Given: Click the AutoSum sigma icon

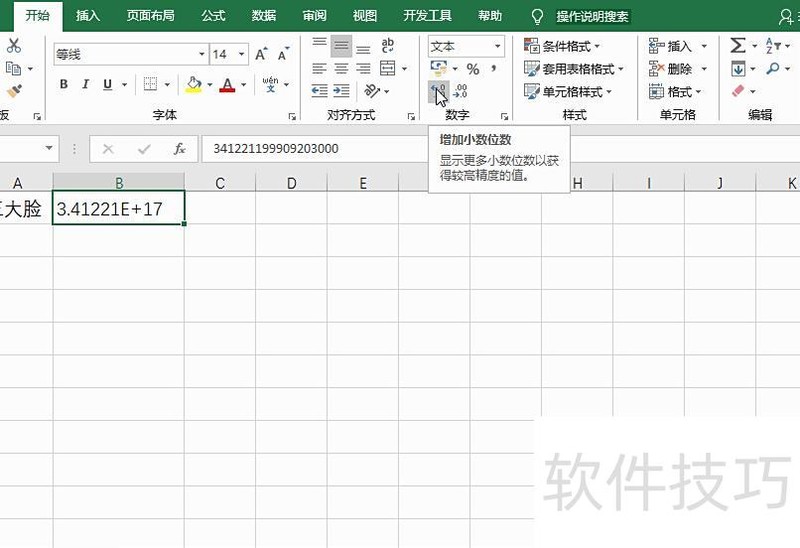Looking at the screenshot, I should (737, 46).
